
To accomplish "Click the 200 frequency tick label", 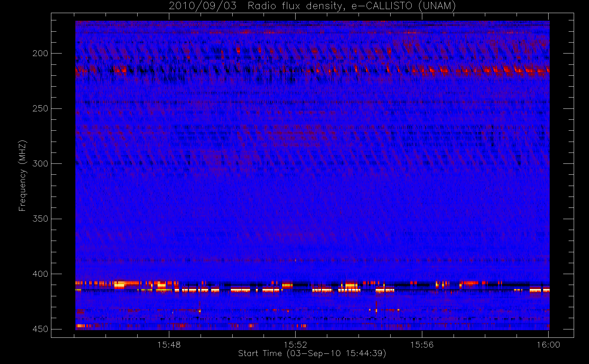I will (40, 54).
